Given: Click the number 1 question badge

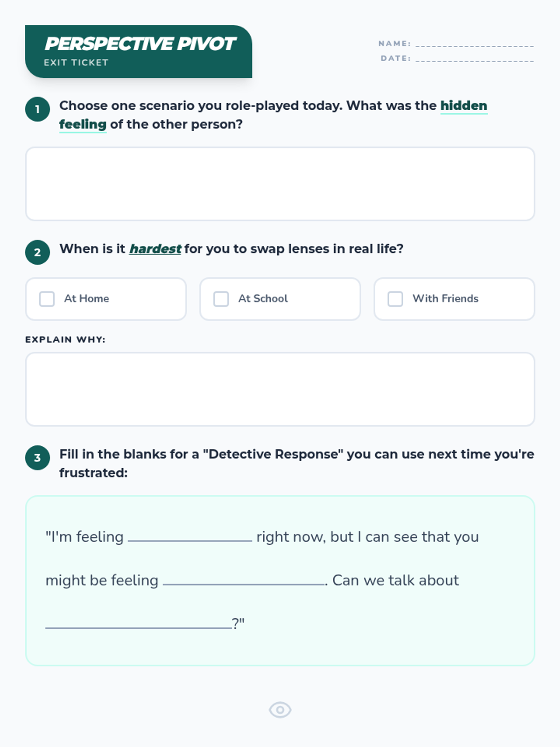Looking at the screenshot, I should pyautogui.click(x=37, y=109).
